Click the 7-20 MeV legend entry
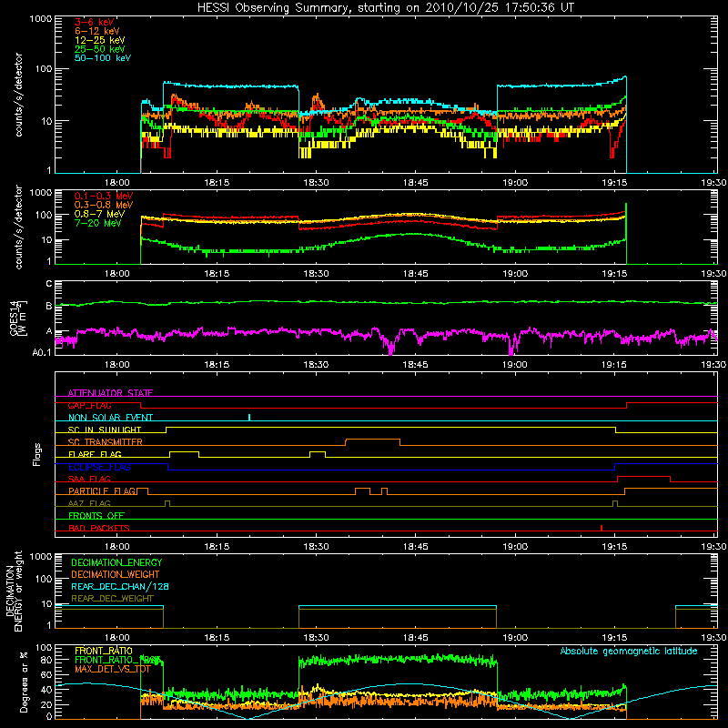Image resolution: width=728 pixels, height=728 pixels. (x=98, y=223)
